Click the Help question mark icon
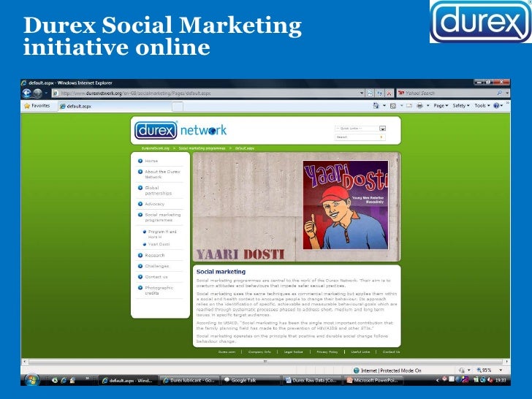Screen dimensions: 532x399 496,106
